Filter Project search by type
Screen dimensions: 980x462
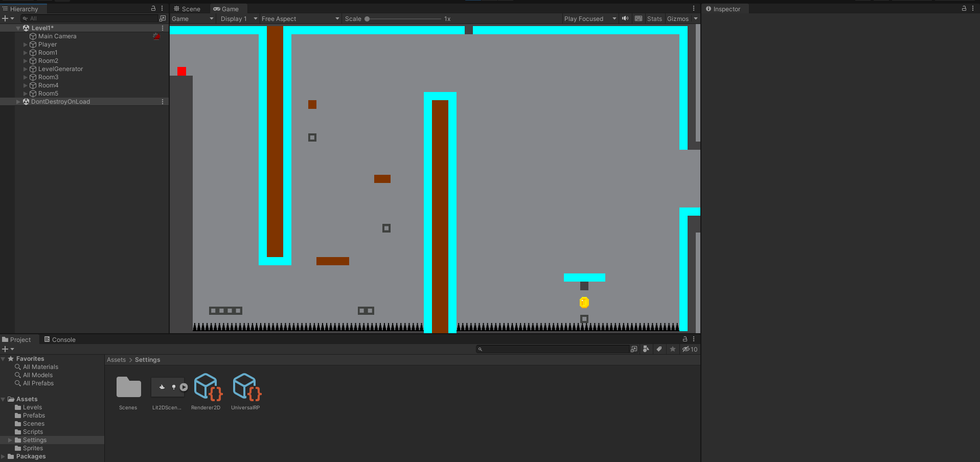pos(646,349)
